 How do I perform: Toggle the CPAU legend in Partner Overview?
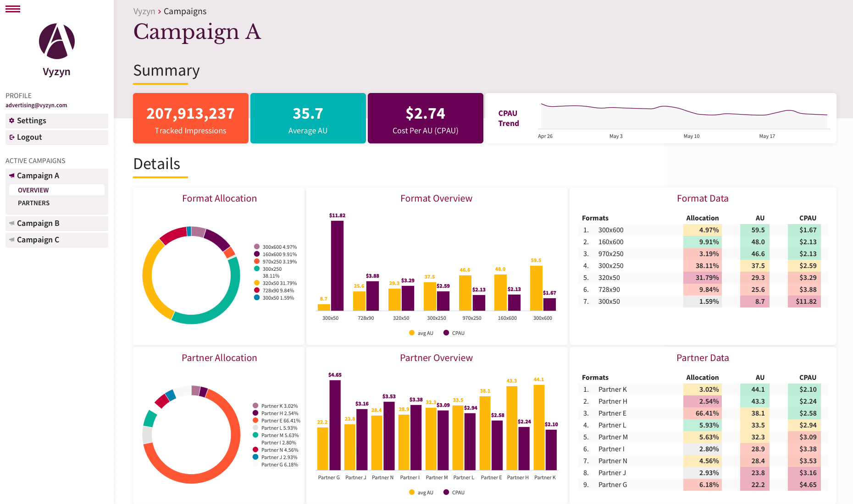click(x=454, y=492)
